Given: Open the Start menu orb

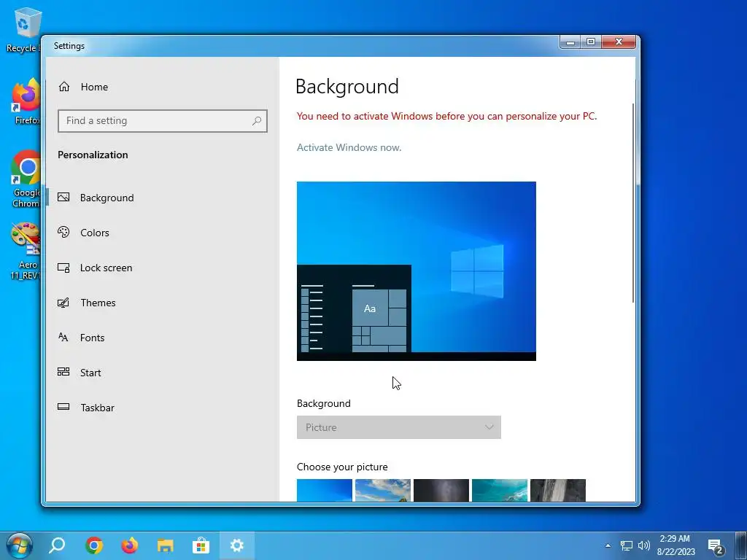Looking at the screenshot, I should point(20,545).
